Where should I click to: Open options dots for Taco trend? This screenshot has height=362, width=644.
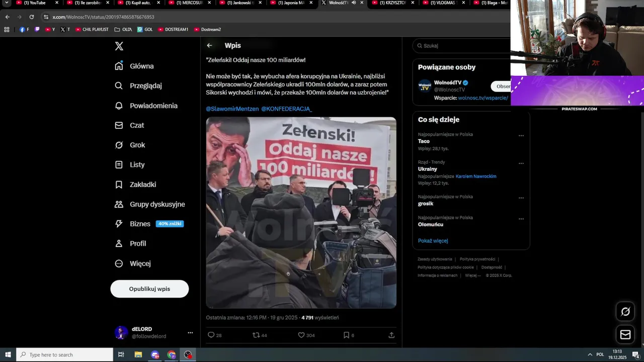point(521,136)
